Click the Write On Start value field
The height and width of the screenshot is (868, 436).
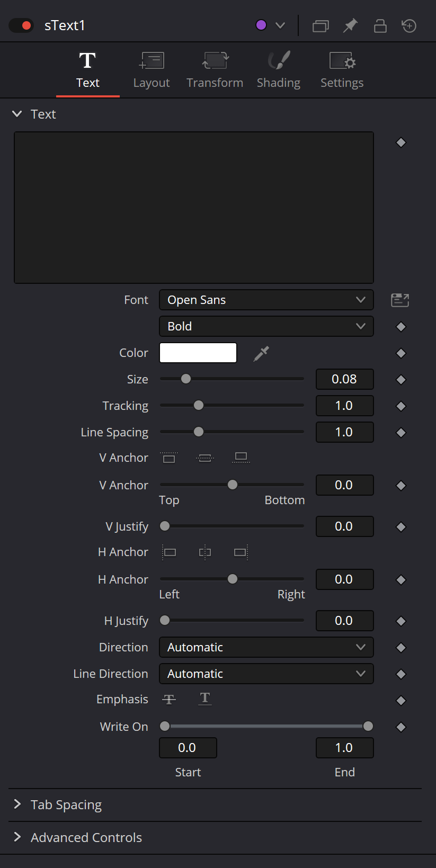tap(188, 748)
